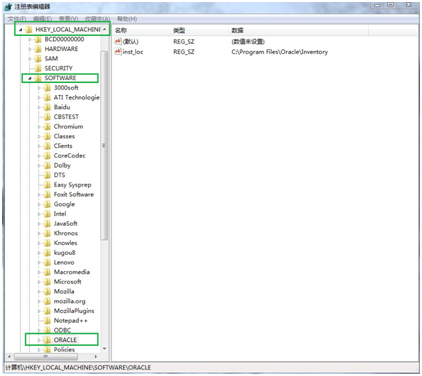Click the ORACLE folder icon
This screenshot has height=376, width=422.
[x=47, y=340]
